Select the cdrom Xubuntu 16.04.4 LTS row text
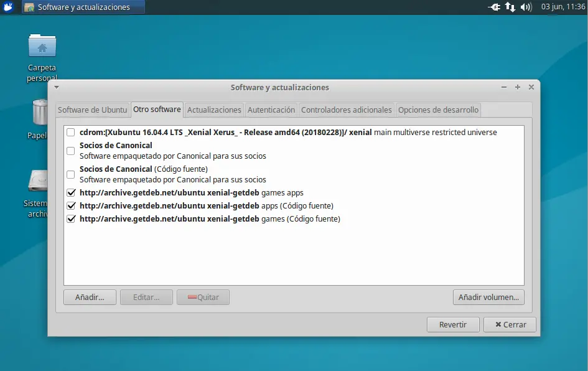588x371 pixels. click(288, 132)
